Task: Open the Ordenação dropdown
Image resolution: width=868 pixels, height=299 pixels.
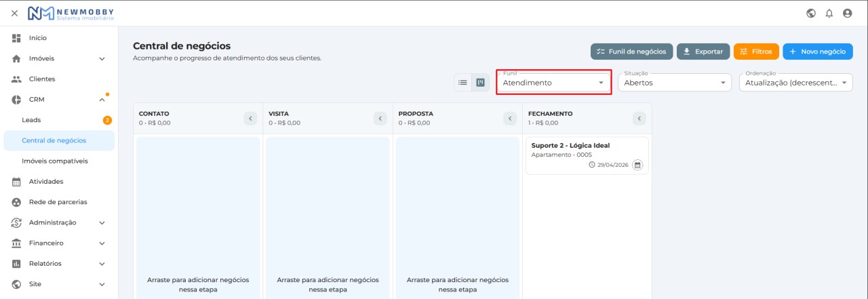Action: [796, 83]
